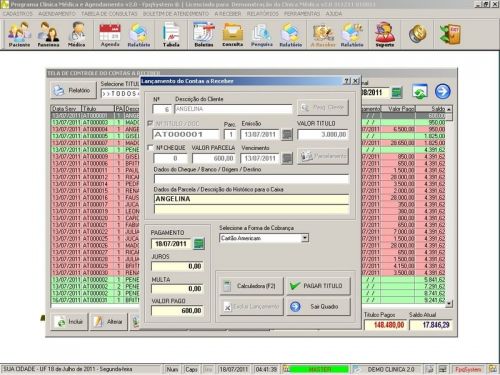Click the two-person icon beside Paciente
This screenshot has width=500, height=375.
pyautogui.click(x=48, y=34)
